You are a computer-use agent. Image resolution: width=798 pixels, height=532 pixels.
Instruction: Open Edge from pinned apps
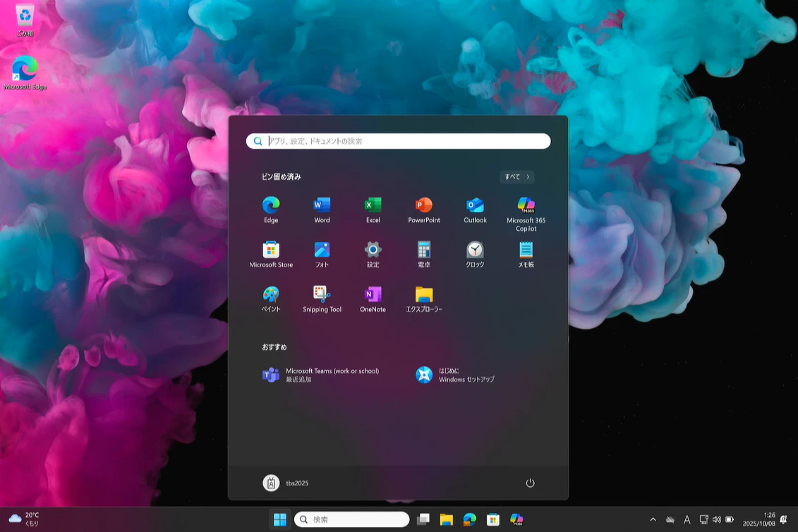(271, 210)
